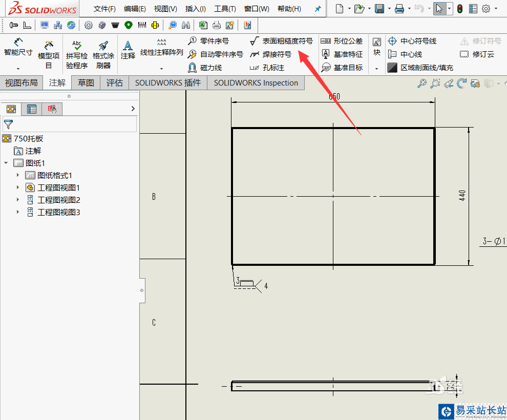This screenshot has height=420, width=507.
Task: Click the Open file icon
Action: 359,9
